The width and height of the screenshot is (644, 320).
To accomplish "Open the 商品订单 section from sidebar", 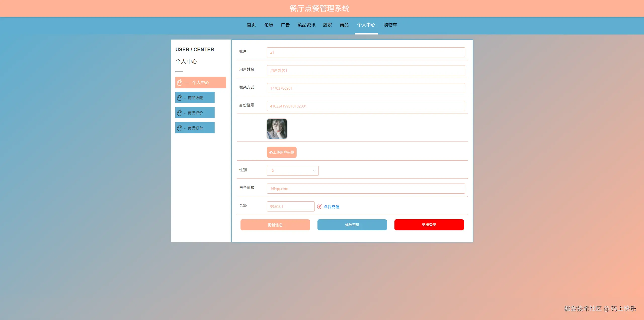I will (x=195, y=128).
